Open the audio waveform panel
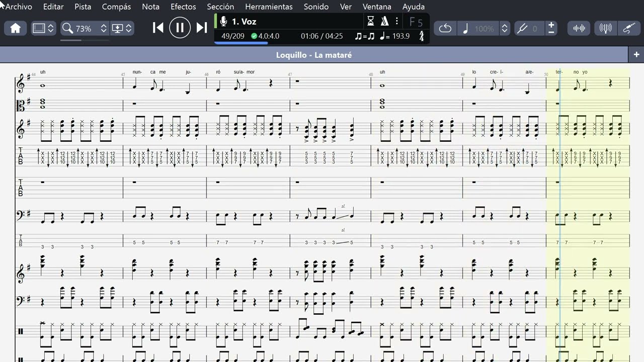644x362 pixels. click(579, 29)
